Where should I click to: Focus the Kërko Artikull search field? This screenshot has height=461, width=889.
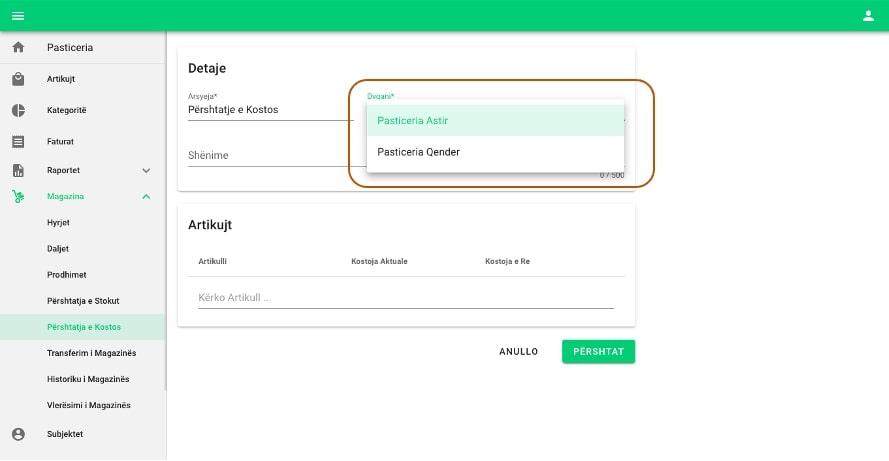pos(405,298)
